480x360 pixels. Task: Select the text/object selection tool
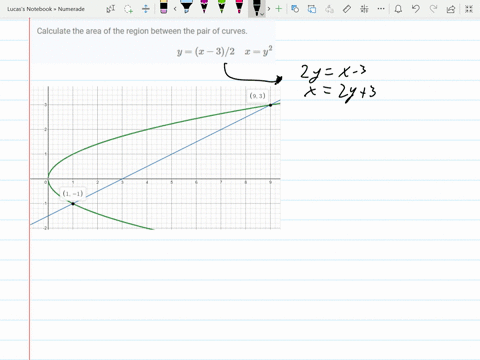[111, 9]
